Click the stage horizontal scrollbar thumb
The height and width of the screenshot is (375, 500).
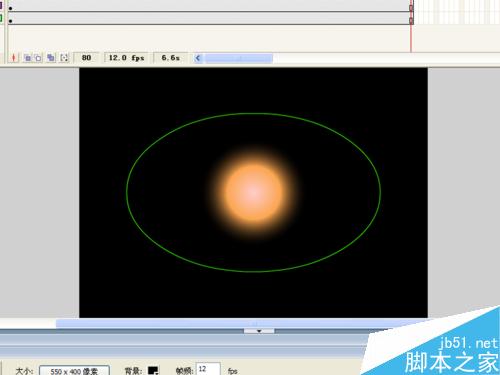pyautogui.click(x=243, y=323)
